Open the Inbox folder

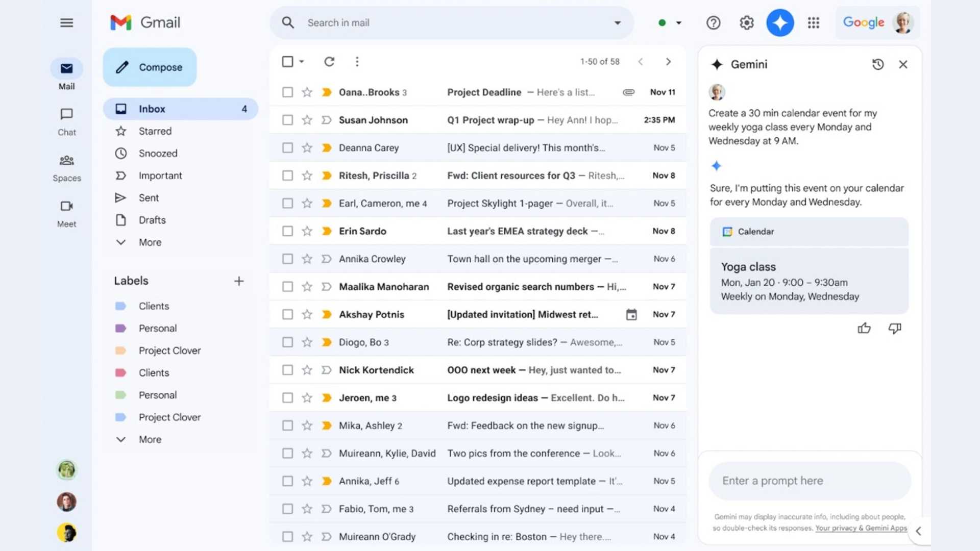pos(152,108)
